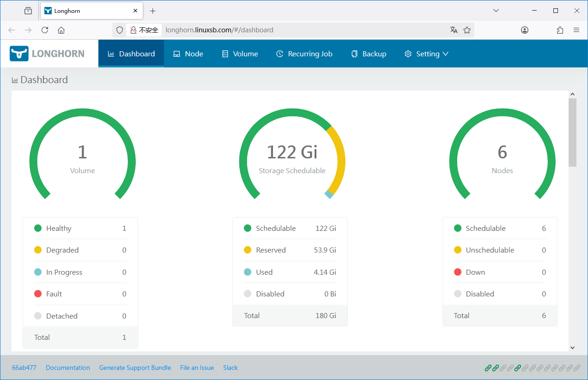
Task: Bookmark this page with the star icon
Action: coord(467,30)
